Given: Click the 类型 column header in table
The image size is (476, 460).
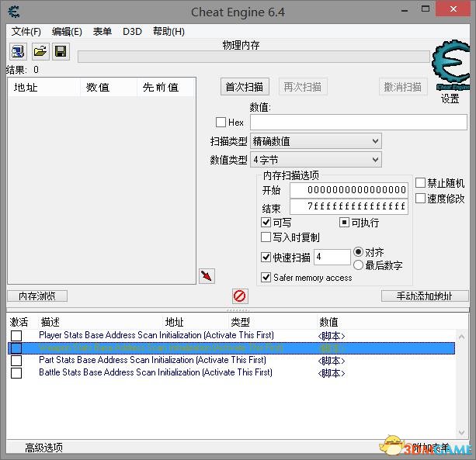Looking at the screenshot, I should tap(240, 322).
